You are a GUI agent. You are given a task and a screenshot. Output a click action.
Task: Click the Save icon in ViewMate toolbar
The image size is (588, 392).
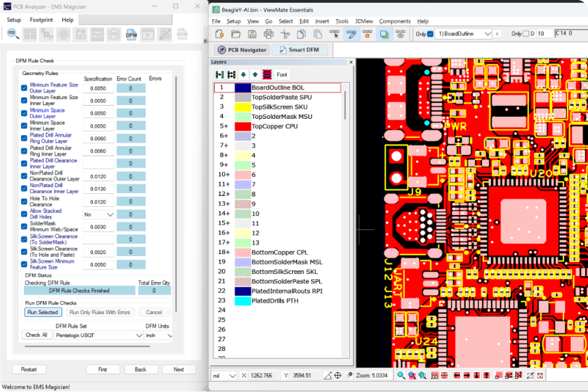tap(252, 34)
